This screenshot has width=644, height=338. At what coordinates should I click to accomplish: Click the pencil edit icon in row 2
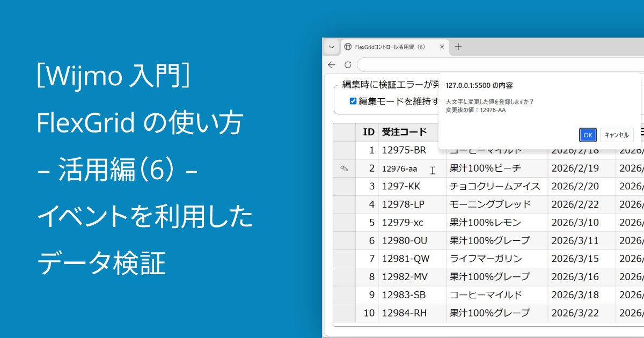(x=344, y=168)
